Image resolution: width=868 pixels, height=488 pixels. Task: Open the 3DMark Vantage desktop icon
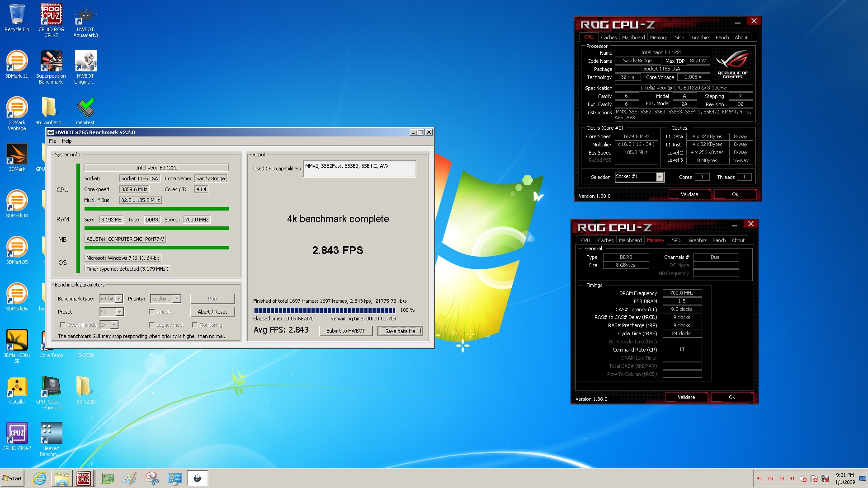tap(17, 113)
